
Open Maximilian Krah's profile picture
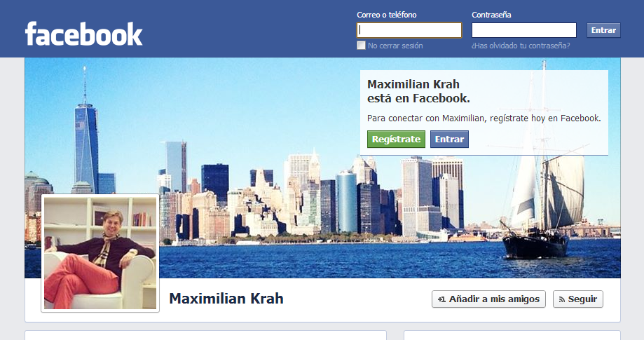coord(100,253)
